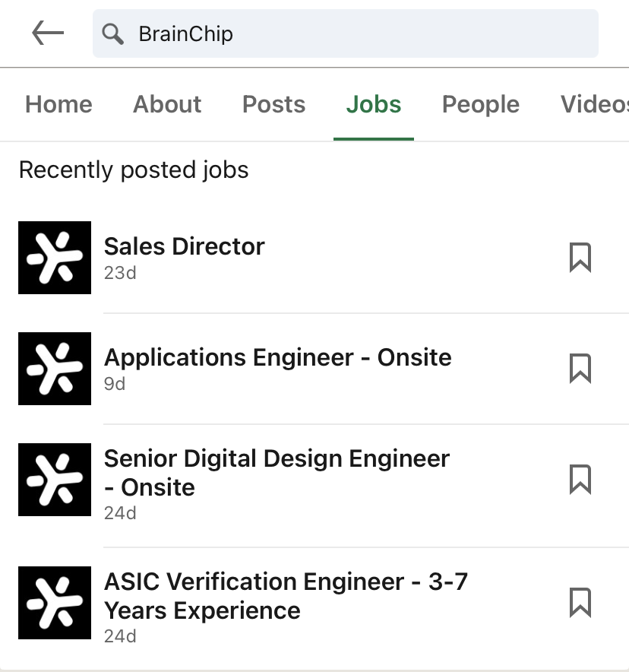Open Senior Digital Design Engineer - Onsite posting

(x=277, y=473)
